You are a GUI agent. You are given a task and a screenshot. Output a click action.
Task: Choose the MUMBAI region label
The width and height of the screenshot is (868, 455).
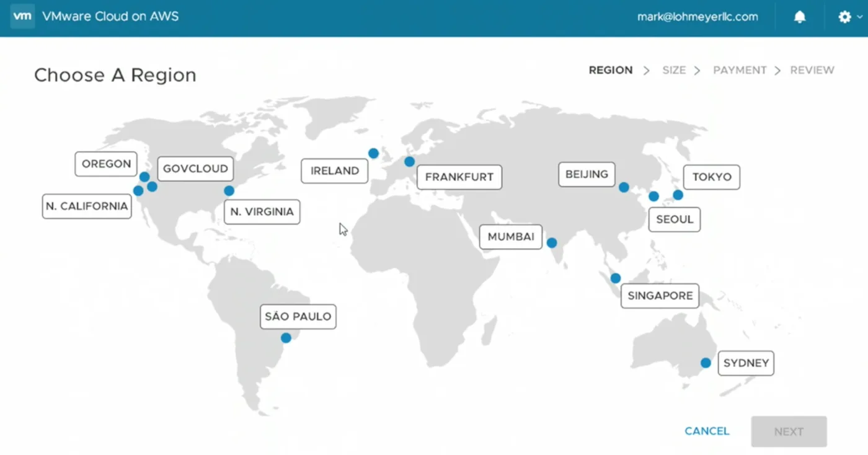click(511, 237)
